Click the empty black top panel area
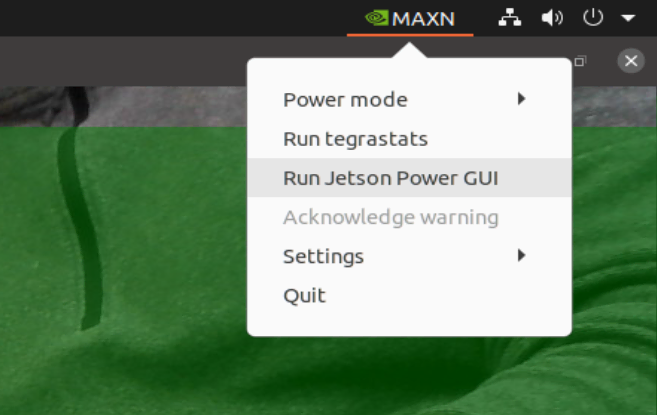The image size is (657, 415). point(168,18)
